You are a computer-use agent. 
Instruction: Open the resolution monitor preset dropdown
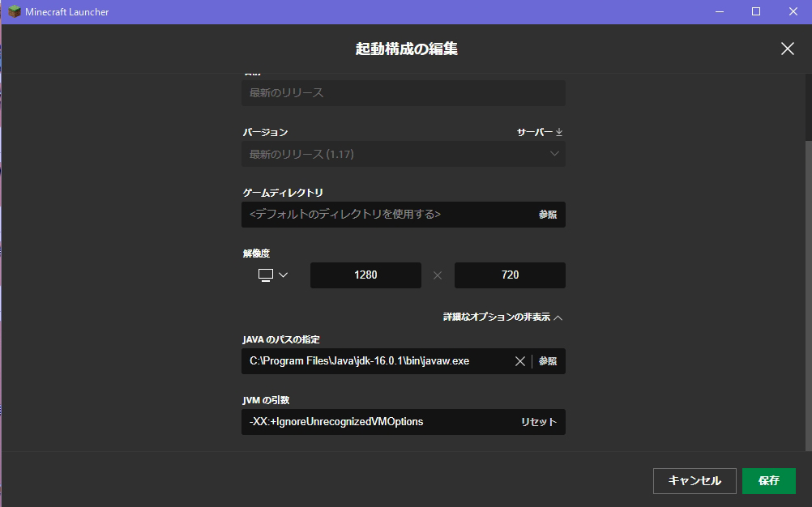pyautogui.click(x=273, y=275)
